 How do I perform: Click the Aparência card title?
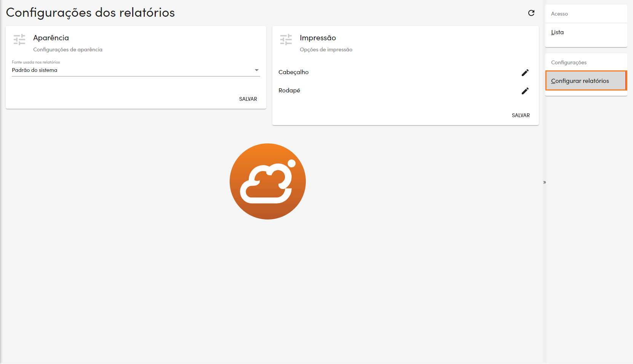click(51, 38)
